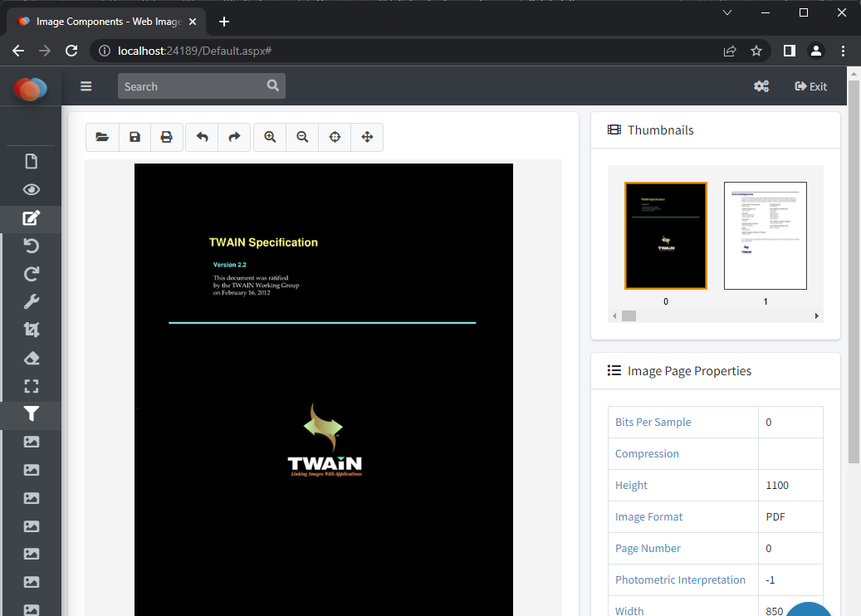
Task: Open the browser three-dot menu
Action: click(x=843, y=51)
